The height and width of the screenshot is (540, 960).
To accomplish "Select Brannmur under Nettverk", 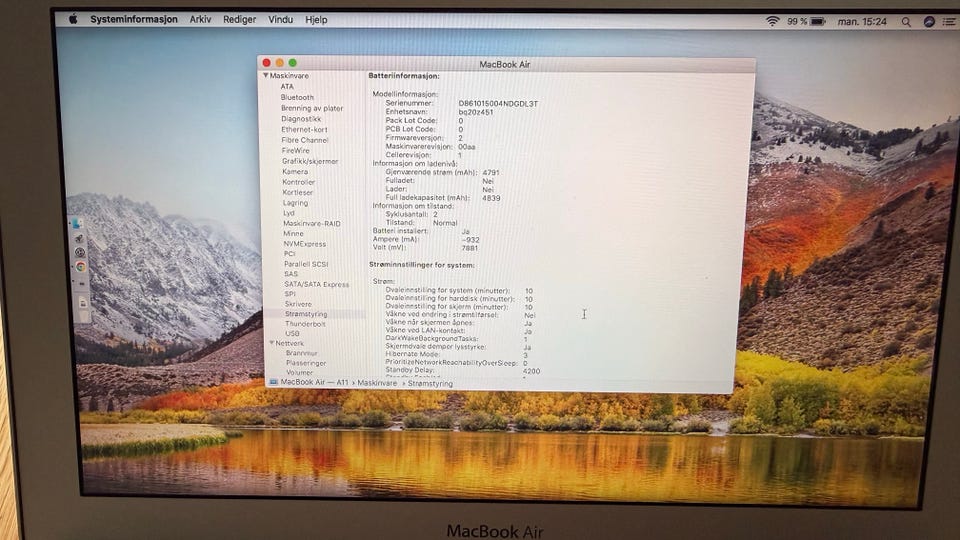I will pyautogui.click(x=302, y=353).
